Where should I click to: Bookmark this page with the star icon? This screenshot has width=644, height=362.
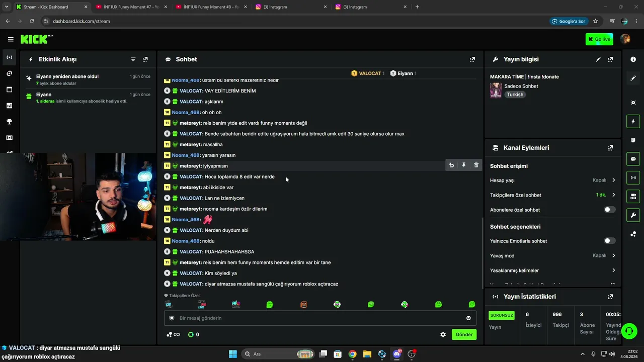[x=595, y=21]
